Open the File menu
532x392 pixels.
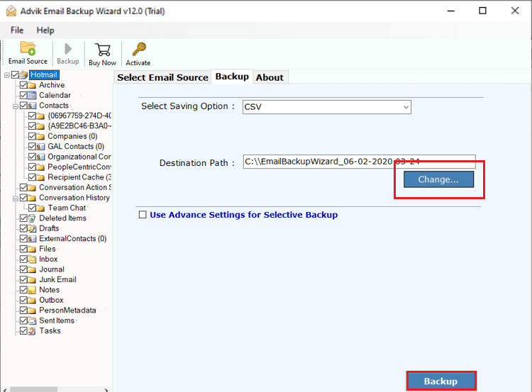[17, 30]
